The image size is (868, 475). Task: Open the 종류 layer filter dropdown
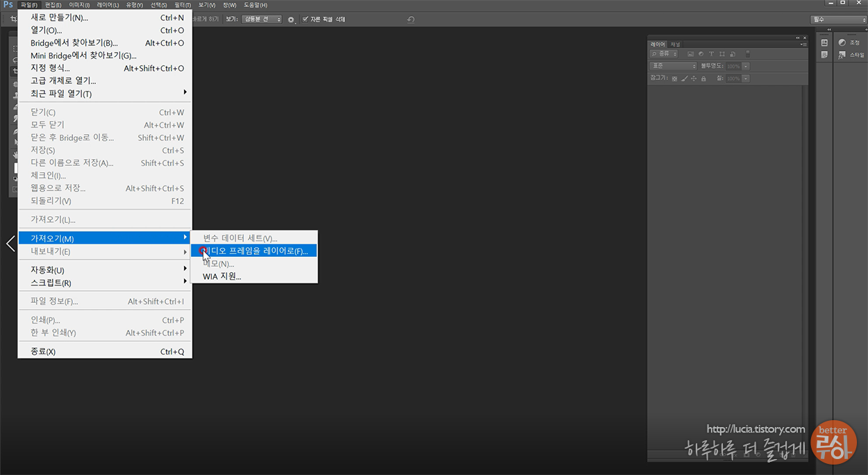click(x=664, y=53)
